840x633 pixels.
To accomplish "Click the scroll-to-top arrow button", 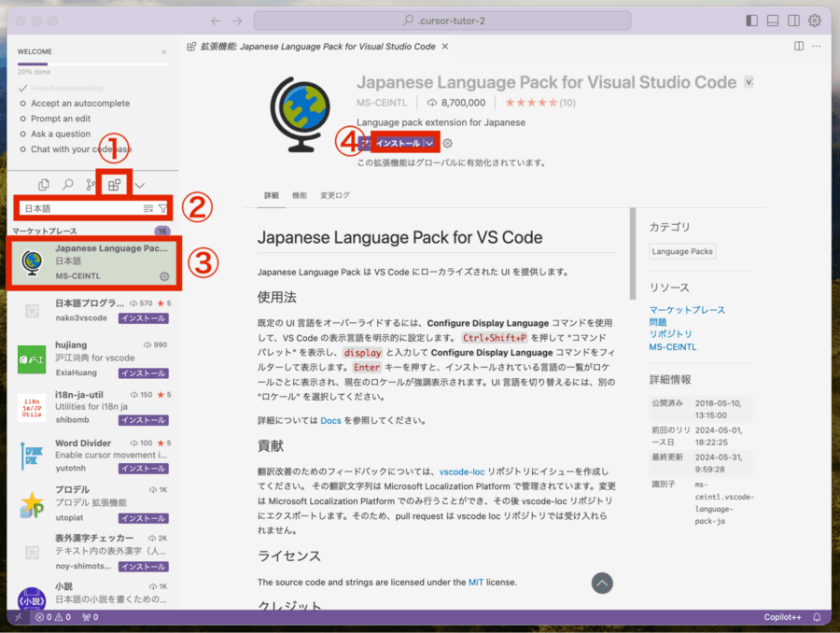I will [x=602, y=584].
